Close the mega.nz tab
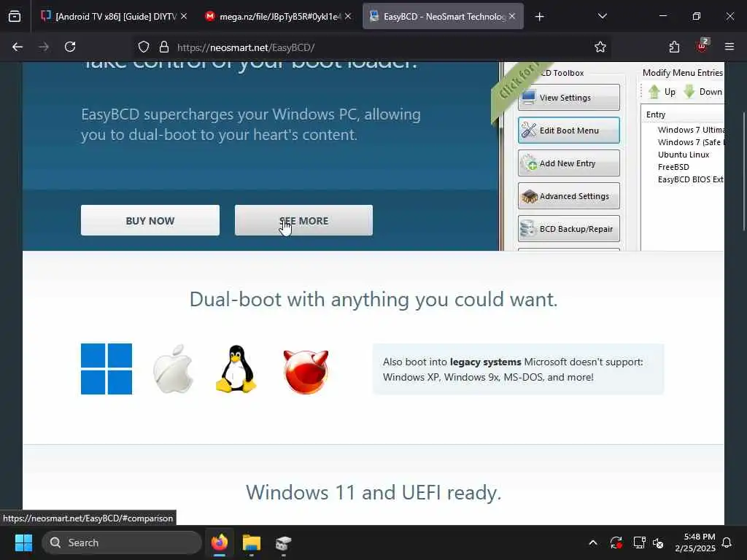 point(348,17)
